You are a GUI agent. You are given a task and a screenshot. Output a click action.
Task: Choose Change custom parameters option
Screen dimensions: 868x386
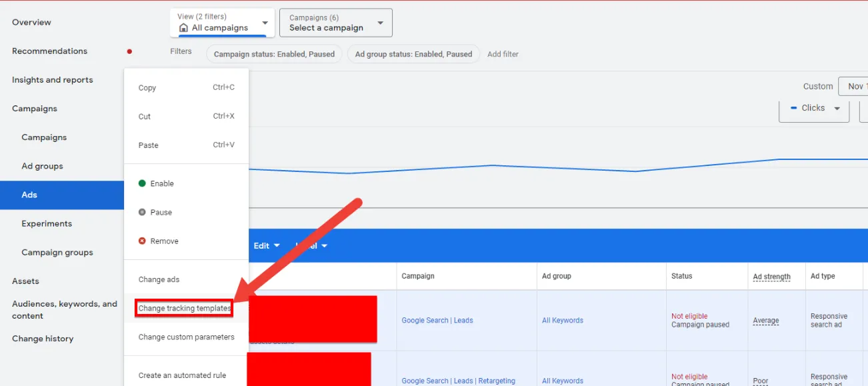187,337
